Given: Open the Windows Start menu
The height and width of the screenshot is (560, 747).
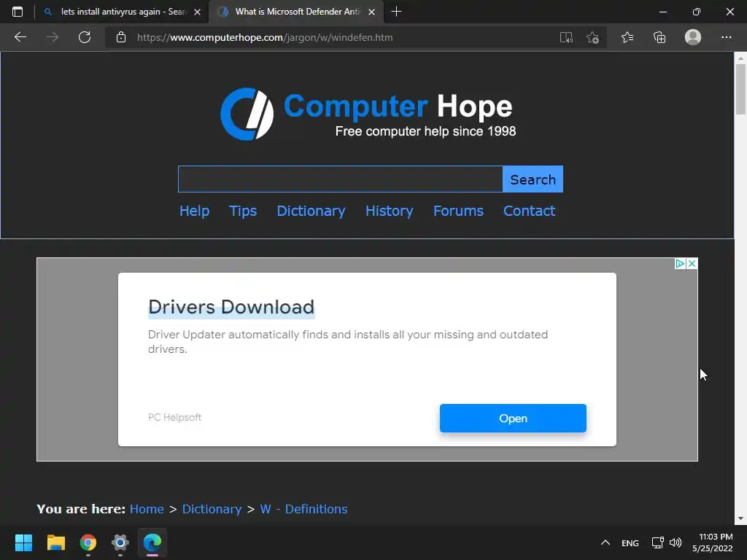Looking at the screenshot, I should [x=23, y=542].
